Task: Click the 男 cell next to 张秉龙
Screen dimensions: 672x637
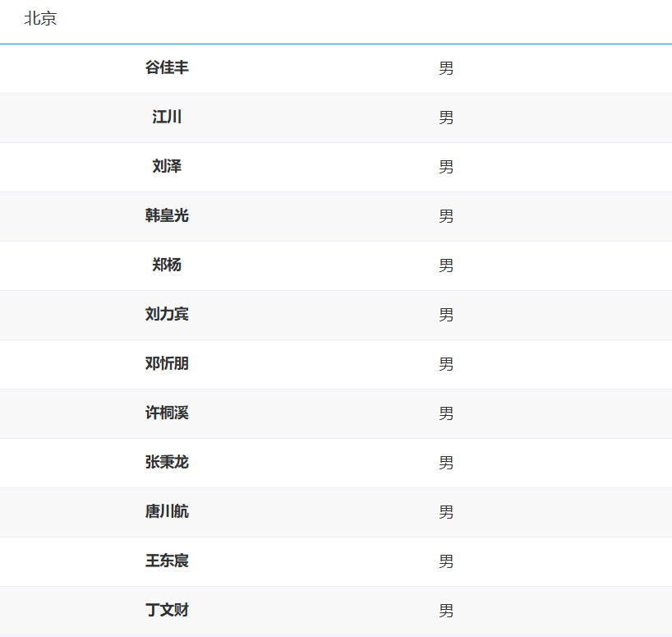Action: tap(446, 463)
